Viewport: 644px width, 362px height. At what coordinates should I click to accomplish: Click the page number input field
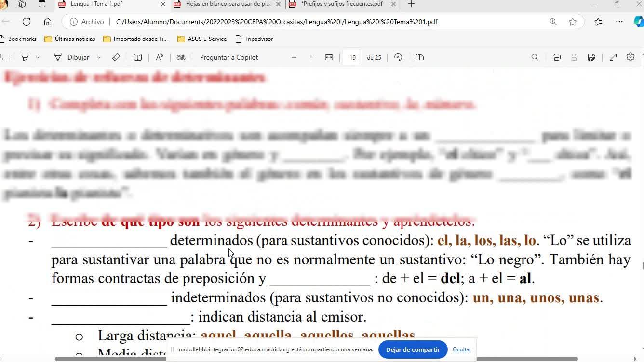[352, 57]
